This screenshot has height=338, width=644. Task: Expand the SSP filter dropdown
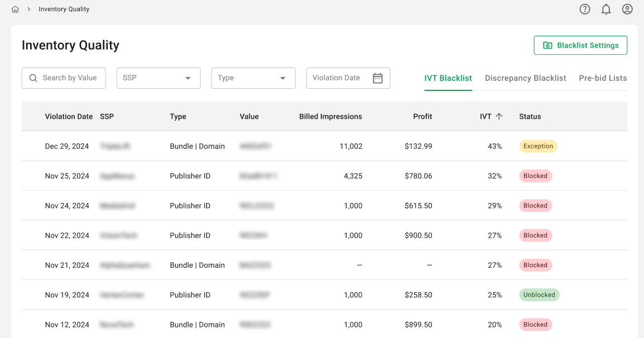click(158, 78)
